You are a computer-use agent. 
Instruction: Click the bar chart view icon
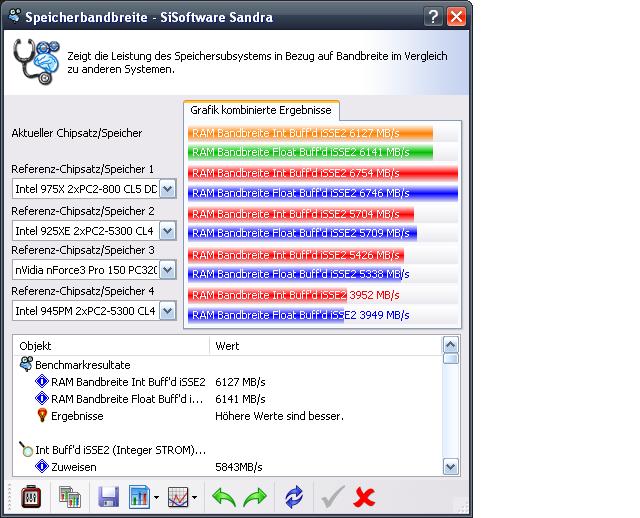click(139, 497)
